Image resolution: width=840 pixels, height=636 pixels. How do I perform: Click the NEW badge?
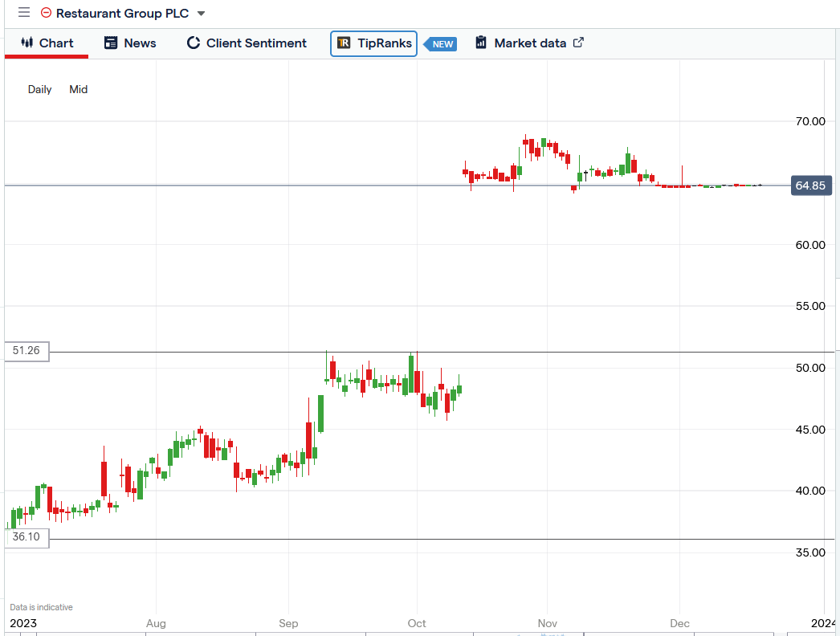click(440, 44)
